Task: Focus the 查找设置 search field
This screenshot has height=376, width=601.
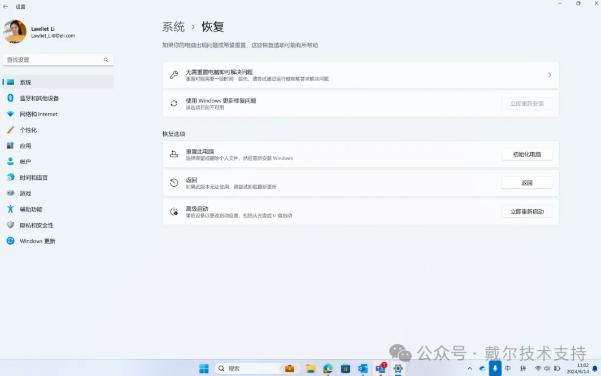Action: (58, 60)
